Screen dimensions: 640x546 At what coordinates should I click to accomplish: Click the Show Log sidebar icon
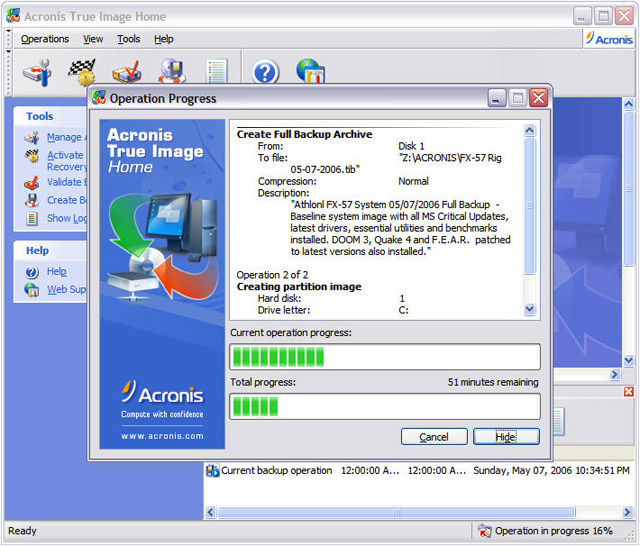[x=32, y=219]
